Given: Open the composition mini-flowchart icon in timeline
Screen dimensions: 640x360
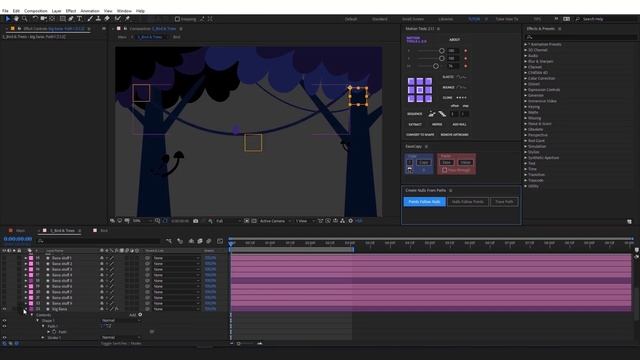Looking at the screenshot, I should click(169, 241).
